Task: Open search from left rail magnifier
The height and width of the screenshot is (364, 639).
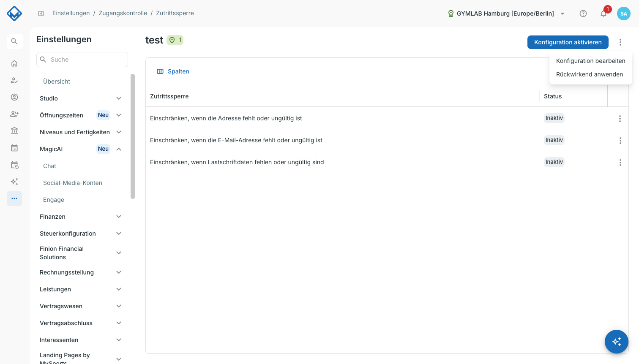Action: point(14,41)
